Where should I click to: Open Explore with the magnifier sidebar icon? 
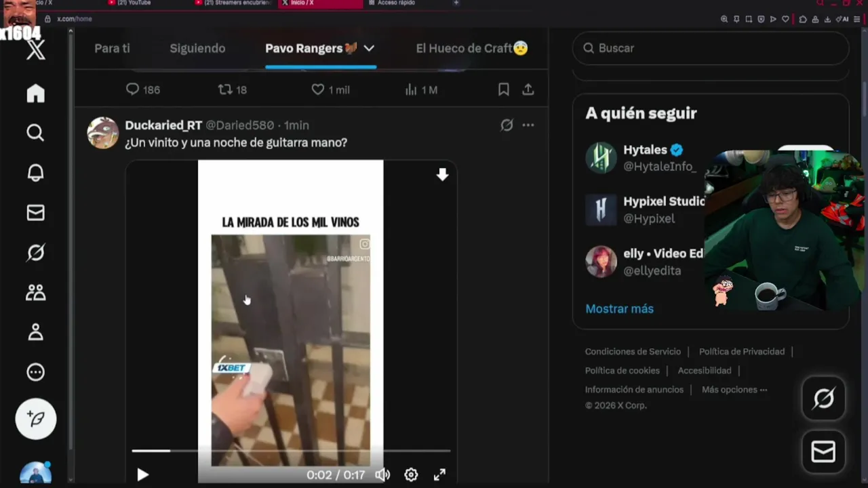[x=35, y=133]
